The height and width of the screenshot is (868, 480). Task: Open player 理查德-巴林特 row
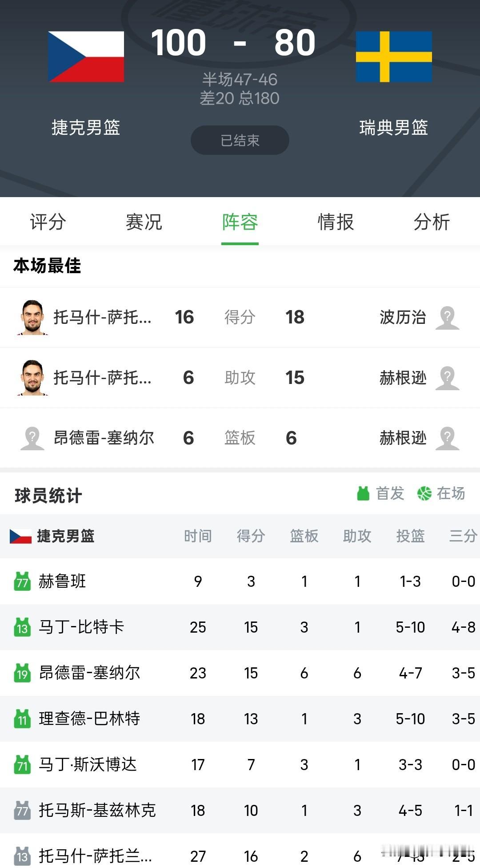[x=240, y=719]
